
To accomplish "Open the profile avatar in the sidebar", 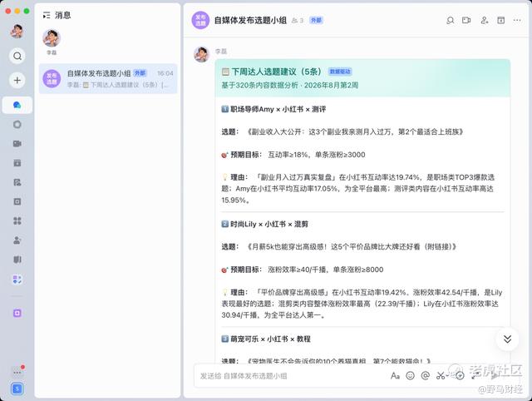I will (17, 32).
